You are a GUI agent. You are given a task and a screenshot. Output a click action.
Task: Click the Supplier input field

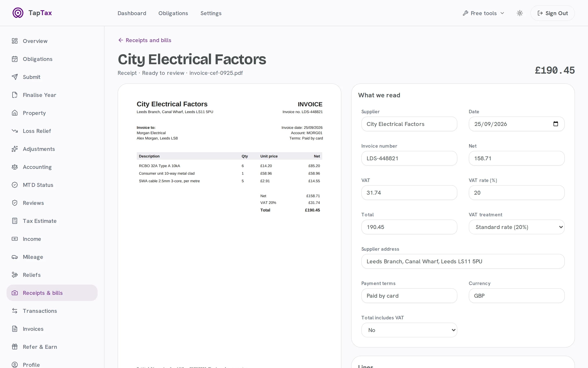[409, 124]
